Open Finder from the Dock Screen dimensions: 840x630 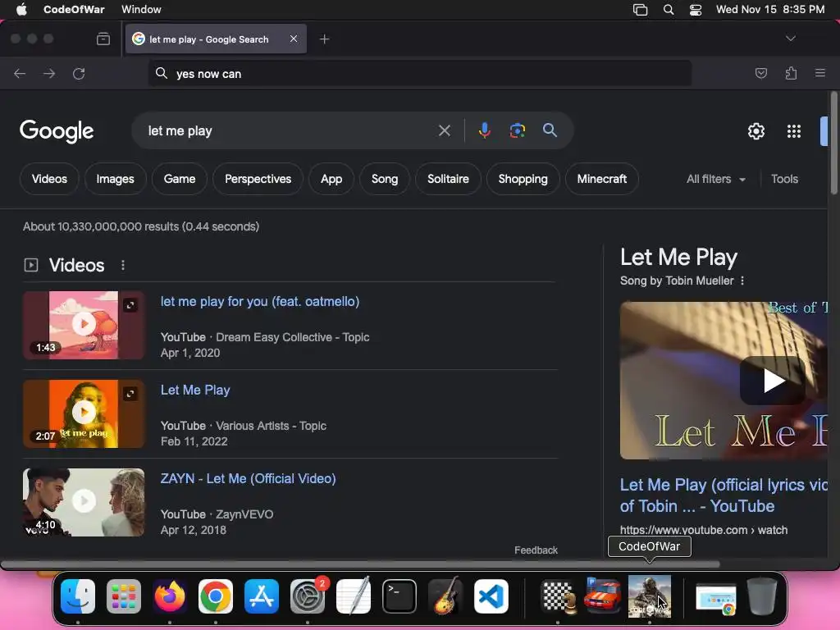click(78, 596)
